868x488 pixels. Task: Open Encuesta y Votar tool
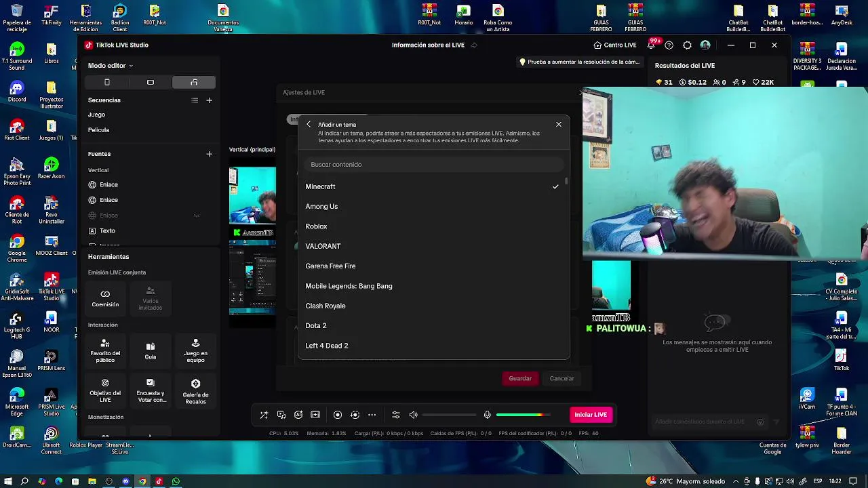click(x=151, y=390)
